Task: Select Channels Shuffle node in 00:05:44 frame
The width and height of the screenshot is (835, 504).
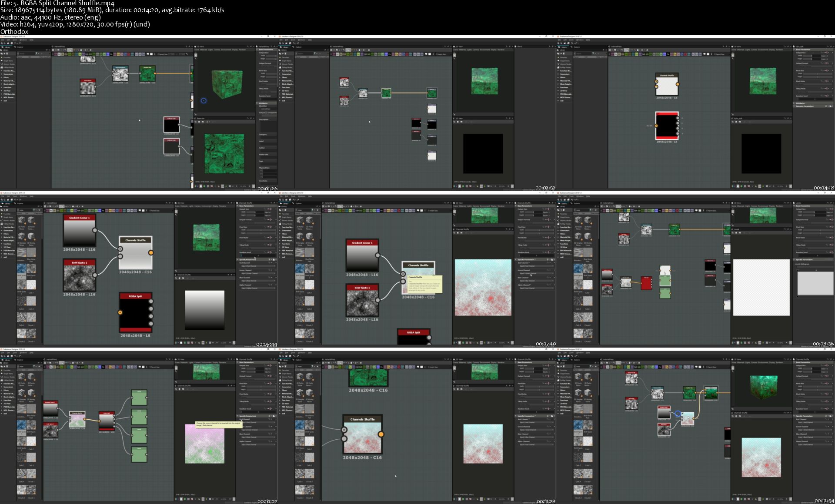Action: coord(135,253)
